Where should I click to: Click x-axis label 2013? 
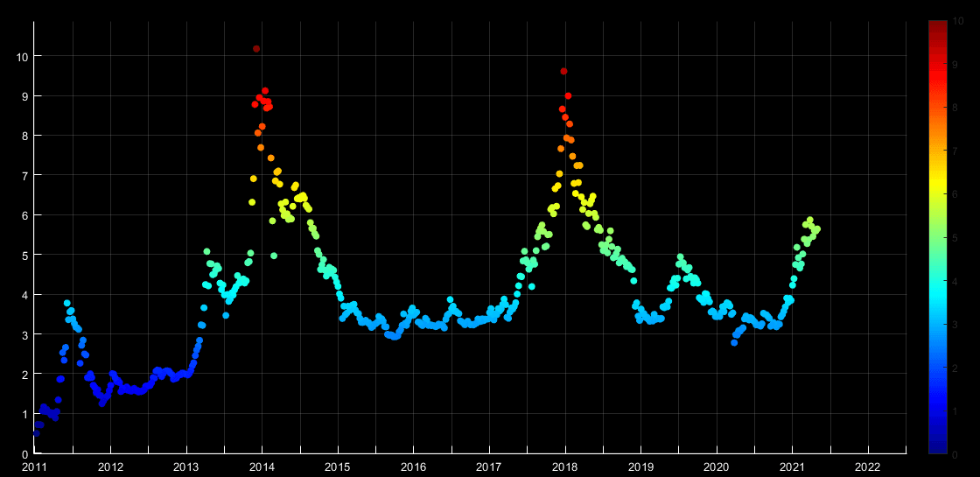(x=186, y=467)
